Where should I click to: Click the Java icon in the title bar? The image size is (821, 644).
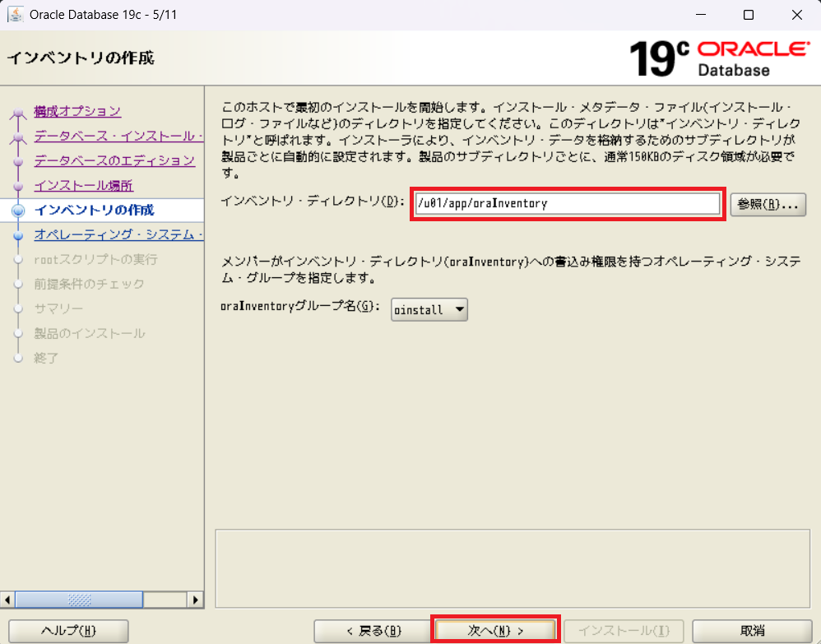[x=15, y=15]
